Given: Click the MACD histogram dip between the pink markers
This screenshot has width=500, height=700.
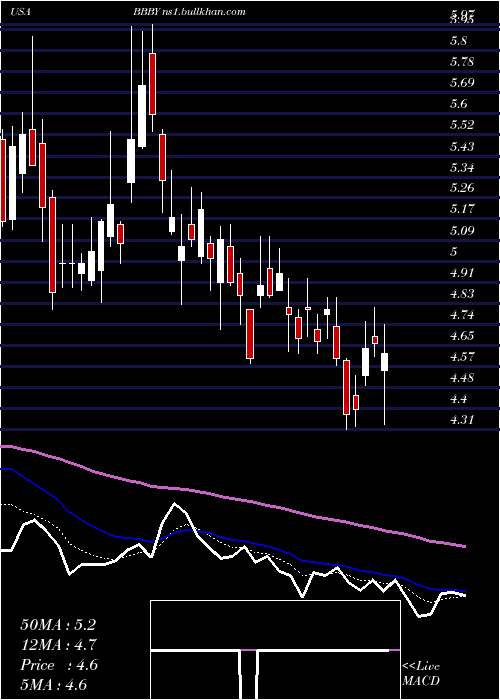Looking at the screenshot, I should tap(249, 674).
